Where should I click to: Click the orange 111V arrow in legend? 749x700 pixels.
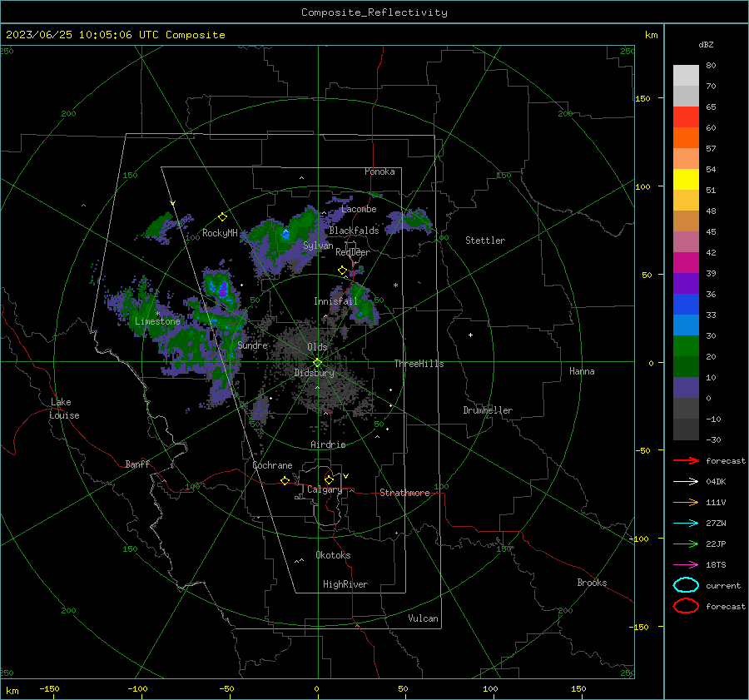click(686, 502)
